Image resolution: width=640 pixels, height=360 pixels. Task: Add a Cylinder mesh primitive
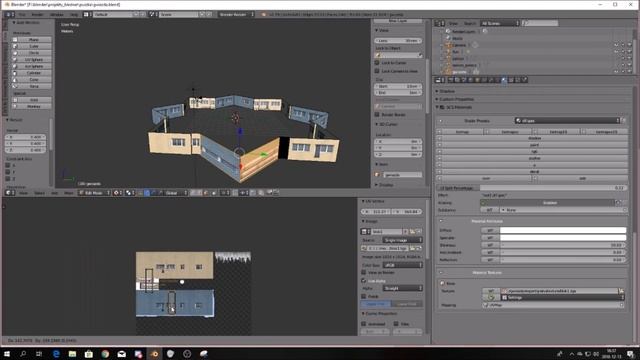click(x=33, y=73)
